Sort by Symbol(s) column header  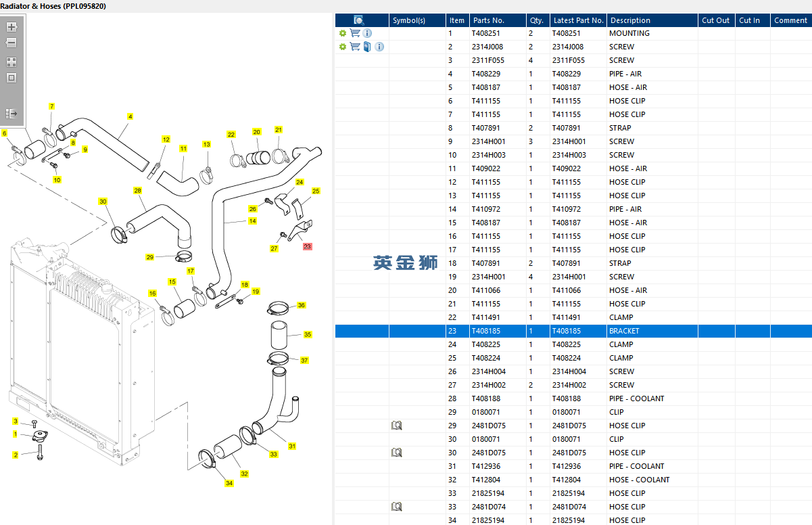click(417, 20)
